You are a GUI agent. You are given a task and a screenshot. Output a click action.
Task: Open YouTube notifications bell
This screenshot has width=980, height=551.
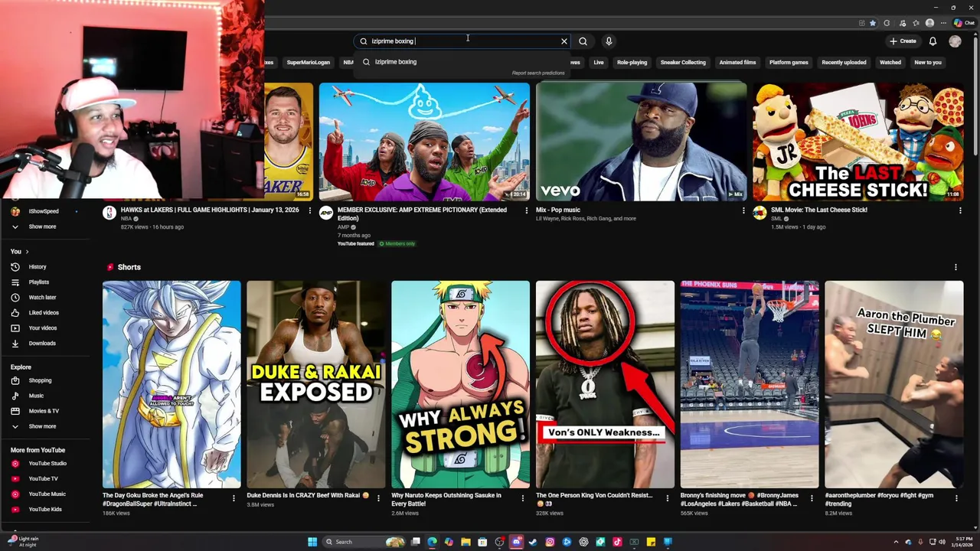(x=933, y=41)
